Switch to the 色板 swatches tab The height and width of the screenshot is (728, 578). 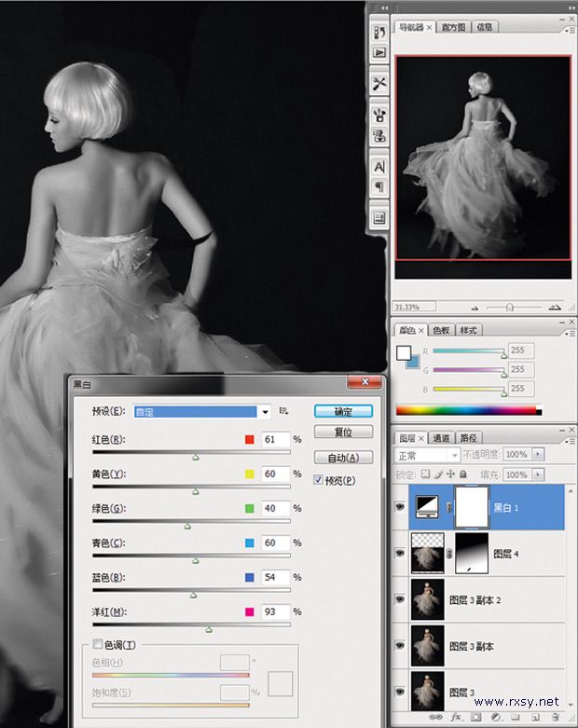tap(441, 330)
